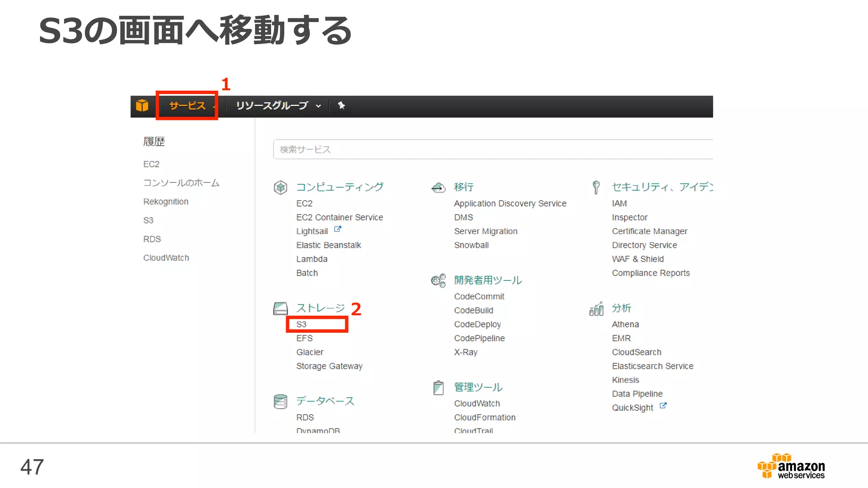The width and height of the screenshot is (868, 488).
Task: Click the コンピューティング category heading
Action: [340, 187]
